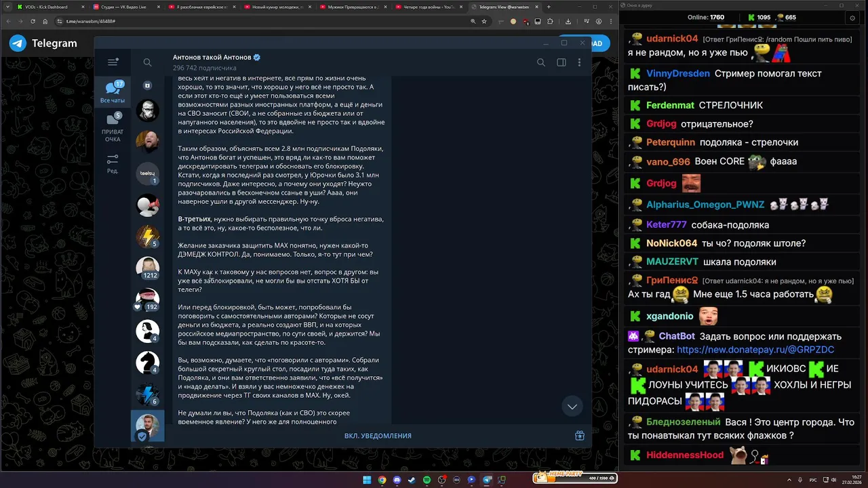
Task: Open the 'Все чаты' folder
Action: coord(113,92)
